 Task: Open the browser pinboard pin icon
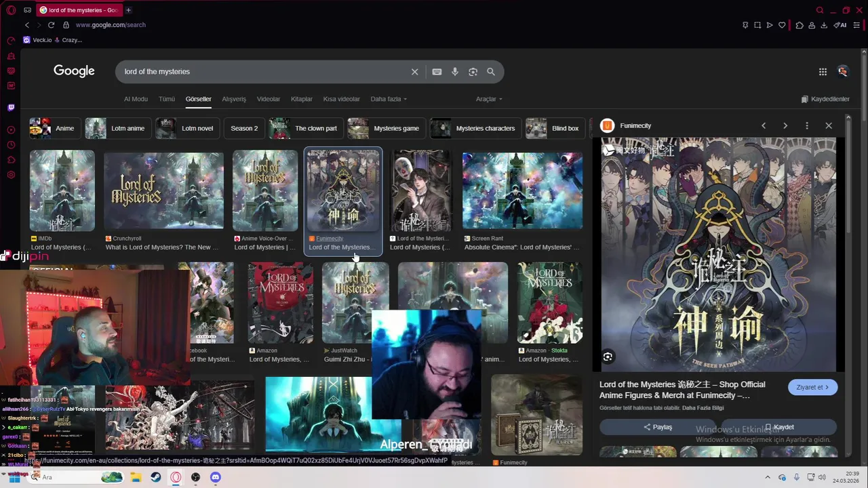(745, 25)
